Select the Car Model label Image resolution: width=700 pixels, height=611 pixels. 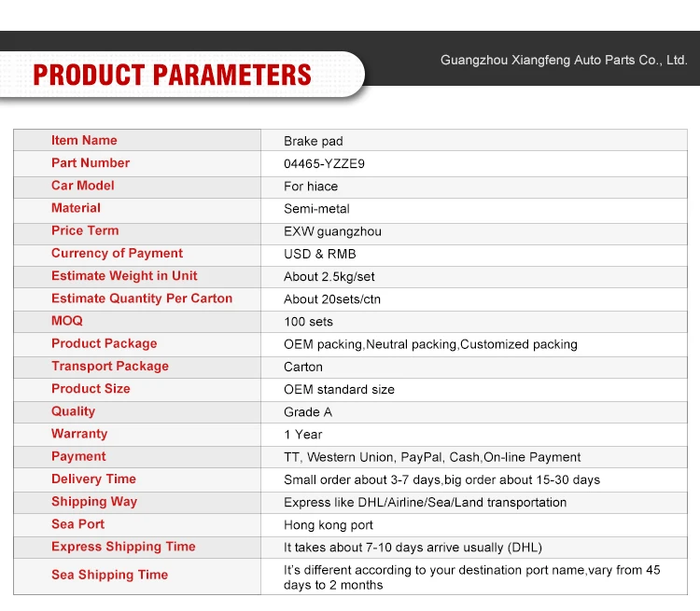(x=83, y=186)
